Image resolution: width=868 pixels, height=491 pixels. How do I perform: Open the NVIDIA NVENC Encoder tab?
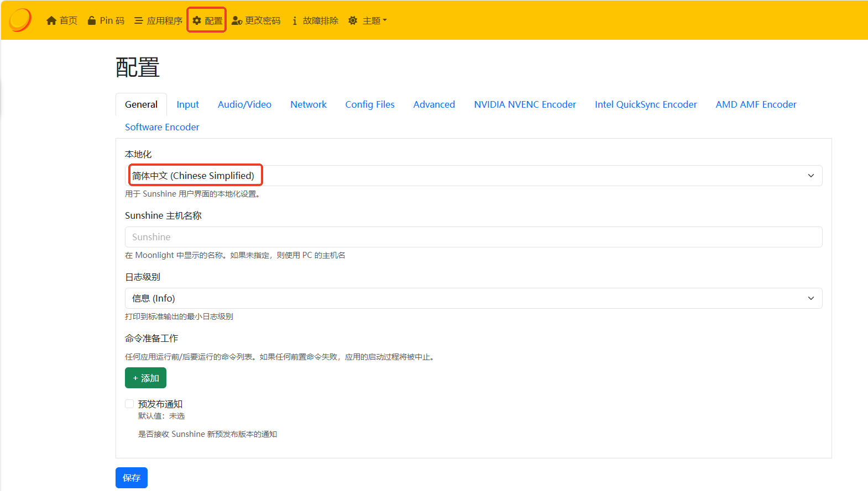click(x=525, y=104)
